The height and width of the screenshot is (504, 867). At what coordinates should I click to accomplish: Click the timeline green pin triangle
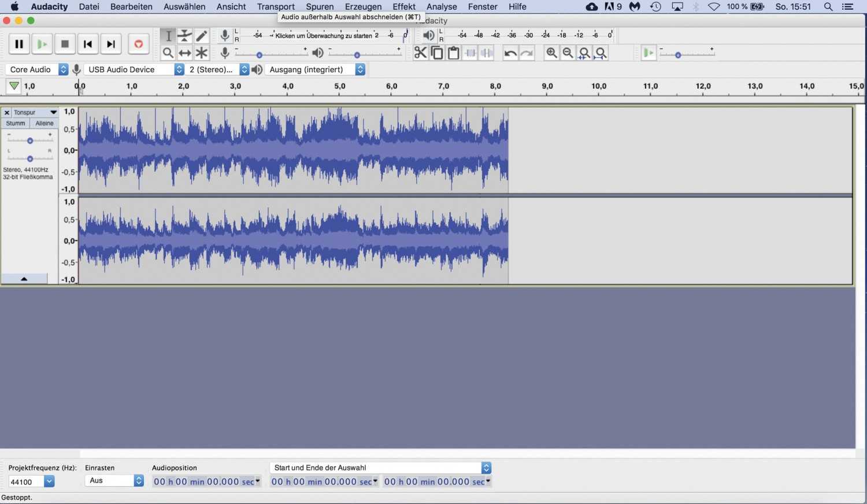14,86
